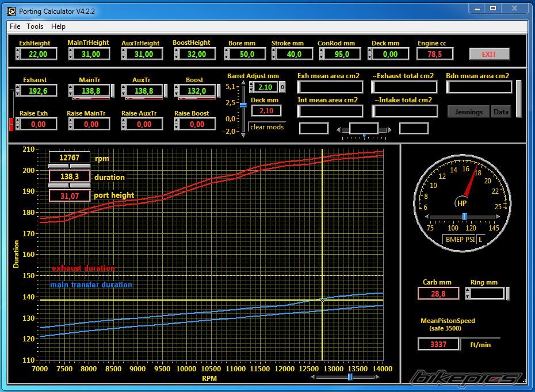The width and height of the screenshot is (535, 392).
Task: Click the Data button
Action: (x=501, y=112)
